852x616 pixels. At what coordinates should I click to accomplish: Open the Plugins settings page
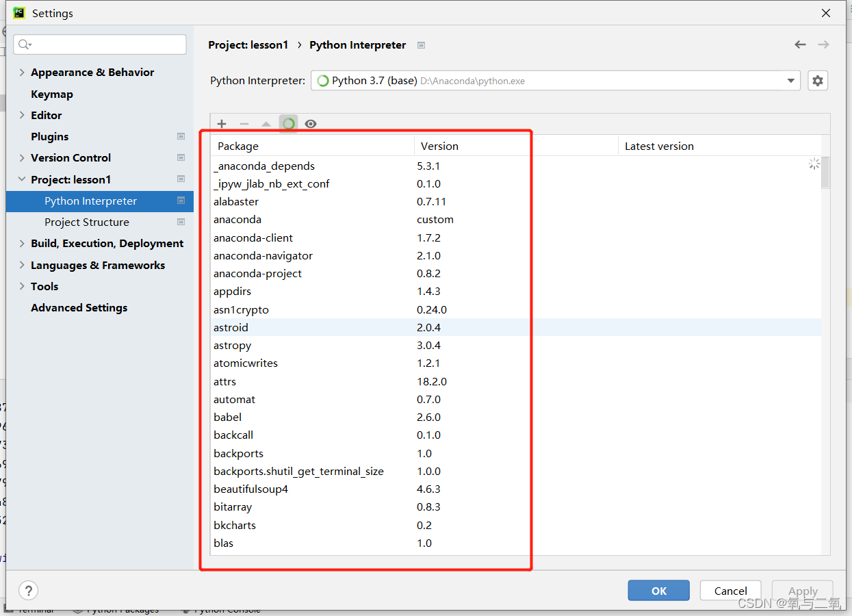pyautogui.click(x=50, y=137)
